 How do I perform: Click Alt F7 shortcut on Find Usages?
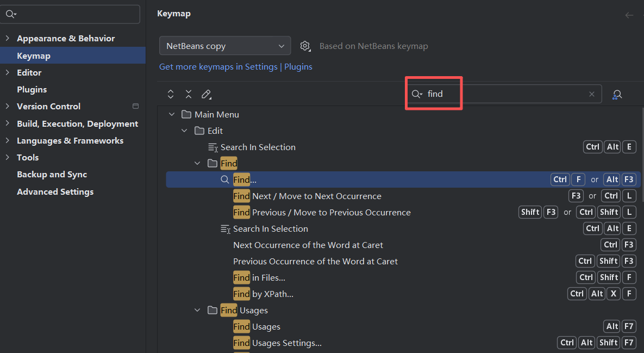tap(620, 326)
